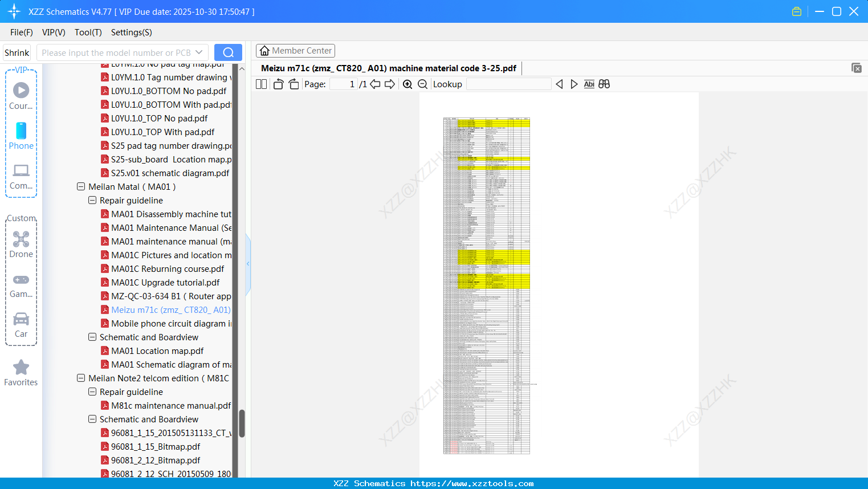Toggle the Abi match-case search option

(589, 84)
